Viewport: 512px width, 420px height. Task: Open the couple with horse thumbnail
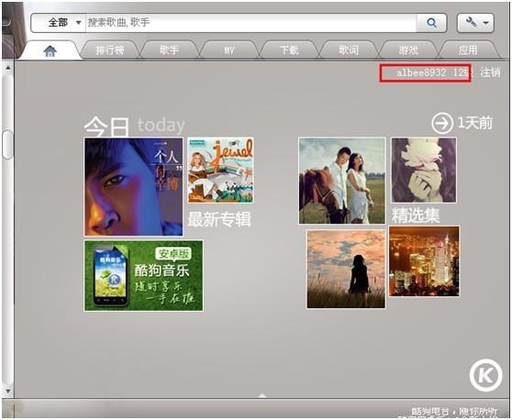(x=342, y=181)
